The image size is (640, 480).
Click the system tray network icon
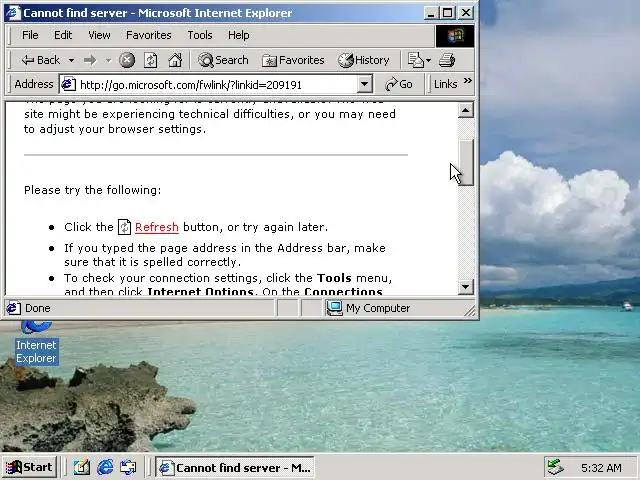coord(556,467)
